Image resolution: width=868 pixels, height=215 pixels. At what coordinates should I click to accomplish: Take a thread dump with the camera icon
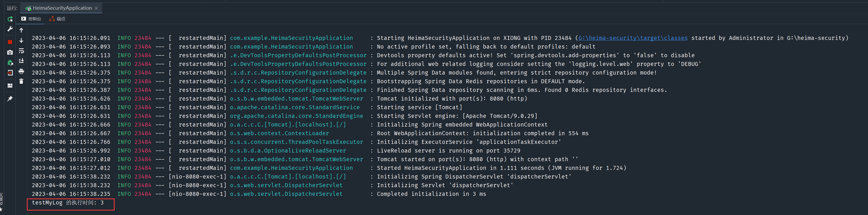[10, 52]
